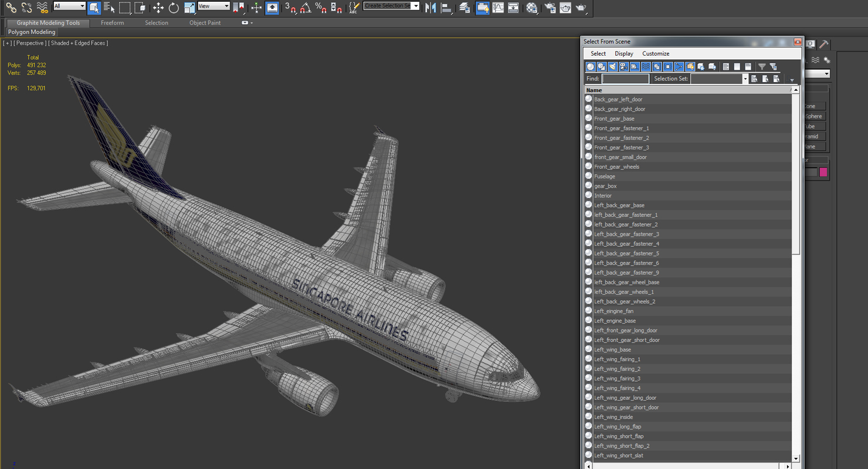Viewport: 868px width, 469px height.
Task: Switch to the Selection ribbon tab
Action: point(157,23)
